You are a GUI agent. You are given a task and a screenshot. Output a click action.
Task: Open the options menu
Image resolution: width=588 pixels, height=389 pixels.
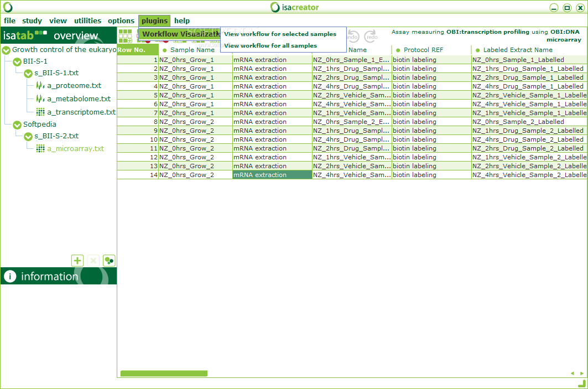[121, 20]
